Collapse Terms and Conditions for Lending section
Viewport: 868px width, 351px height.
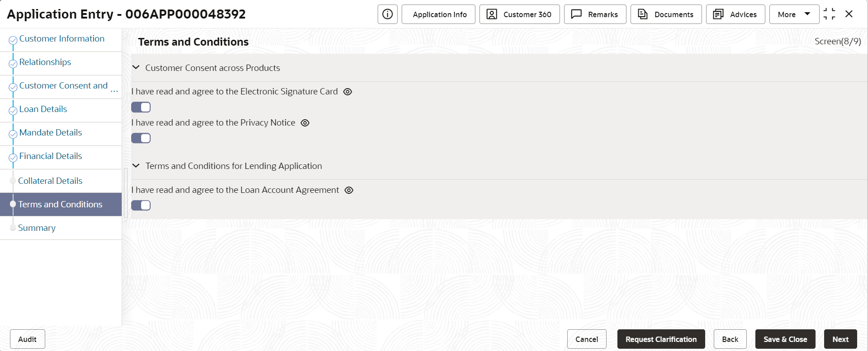[136, 166]
